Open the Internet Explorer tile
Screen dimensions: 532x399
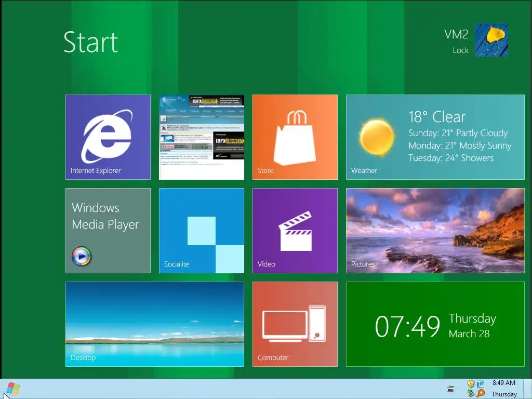point(108,137)
